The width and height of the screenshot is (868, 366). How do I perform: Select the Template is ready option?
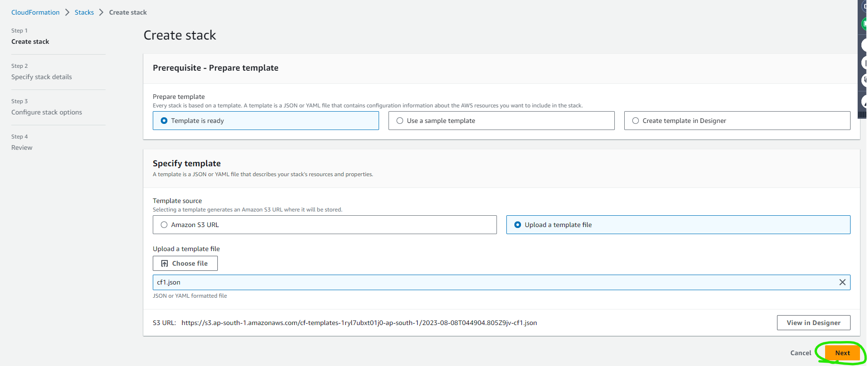[x=265, y=121]
